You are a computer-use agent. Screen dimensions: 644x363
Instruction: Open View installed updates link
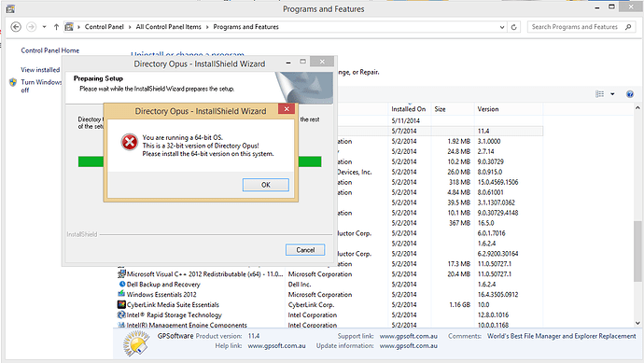tap(40, 70)
